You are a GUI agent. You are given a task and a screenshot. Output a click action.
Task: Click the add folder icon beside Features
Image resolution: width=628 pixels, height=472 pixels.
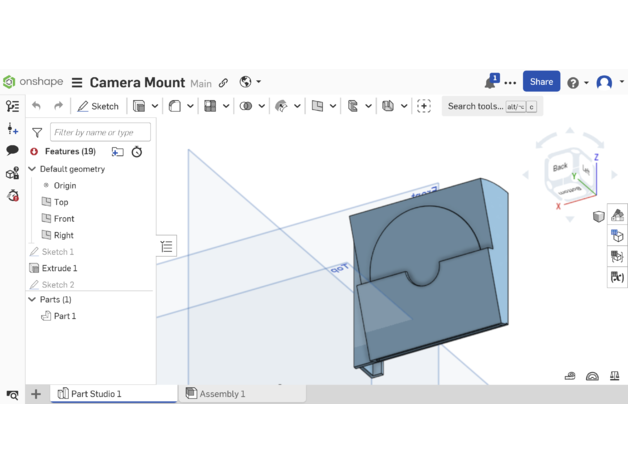click(x=117, y=152)
